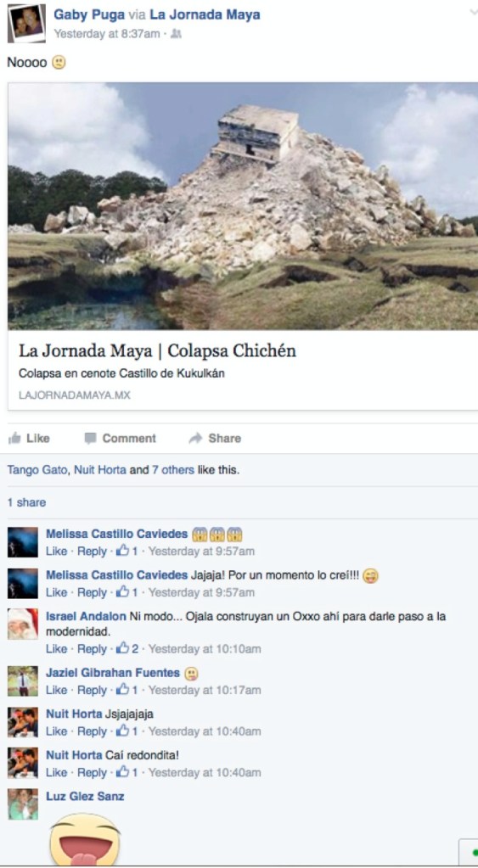Like Melissa's 'Por un momento lo creí' comment
Image resolution: width=478 pixels, height=868 pixels.
[56, 592]
